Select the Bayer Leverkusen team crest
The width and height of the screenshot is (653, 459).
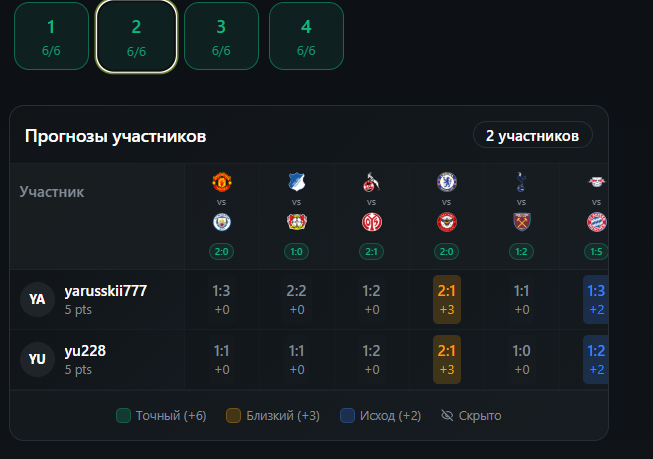click(297, 221)
